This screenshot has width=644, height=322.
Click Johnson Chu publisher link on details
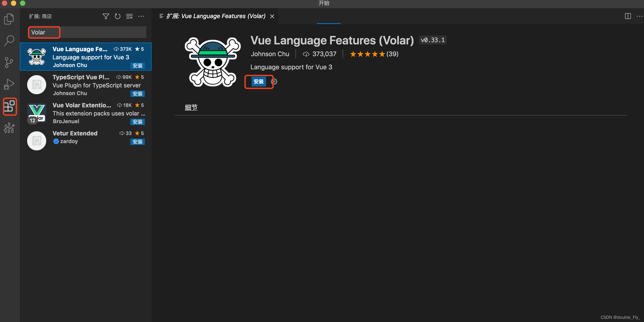tap(270, 54)
